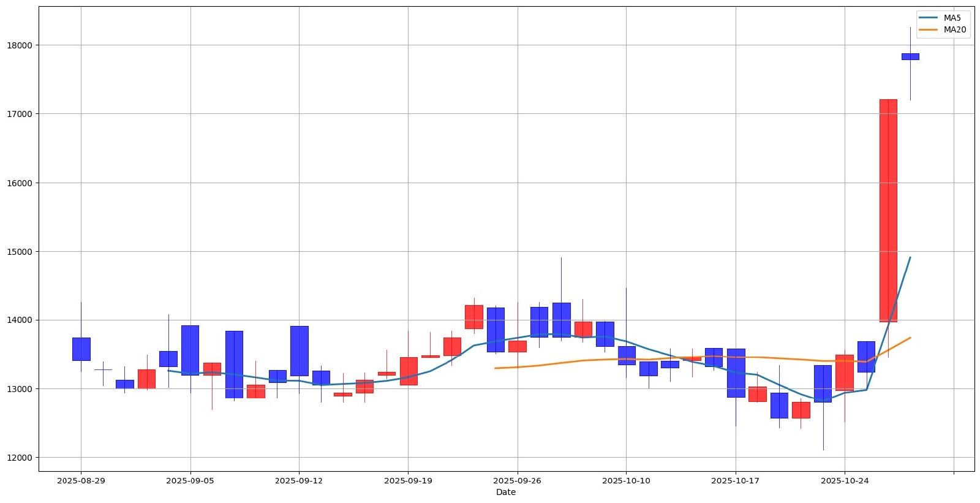Click the blue candle on 2025-10-17
This screenshot has height=503, width=980.
(x=736, y=373)
